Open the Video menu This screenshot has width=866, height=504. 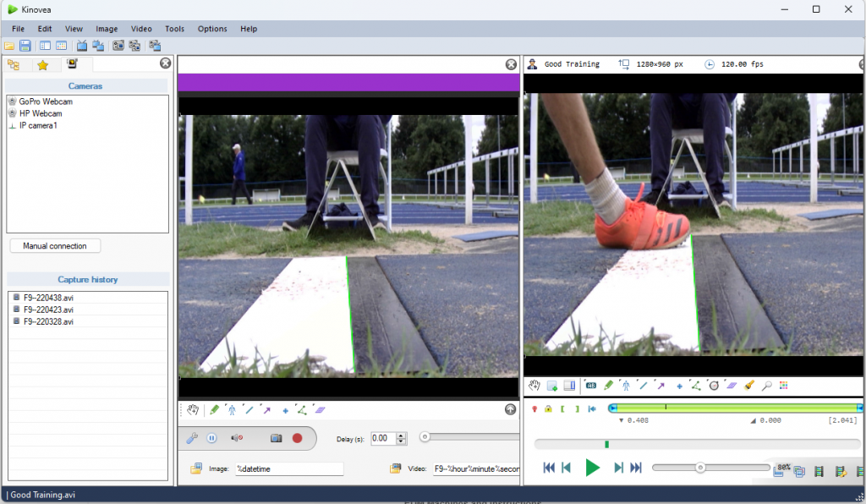click(x=141, y=29)
